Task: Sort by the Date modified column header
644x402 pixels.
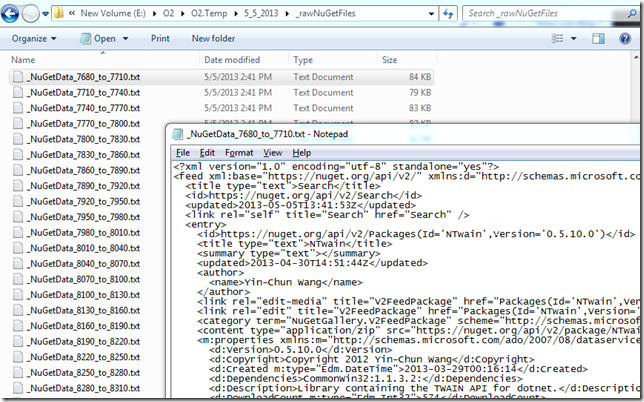Action: [233, 60]
